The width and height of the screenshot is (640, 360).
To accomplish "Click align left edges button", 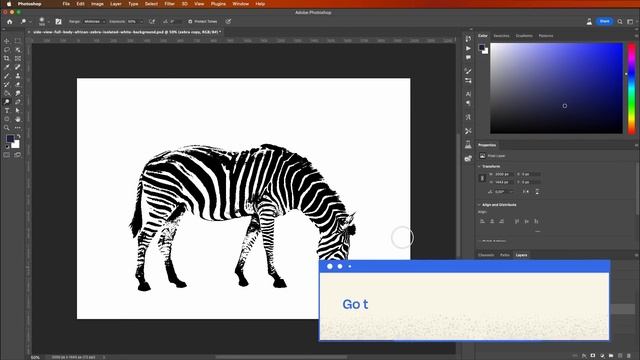I will point(482,221).
